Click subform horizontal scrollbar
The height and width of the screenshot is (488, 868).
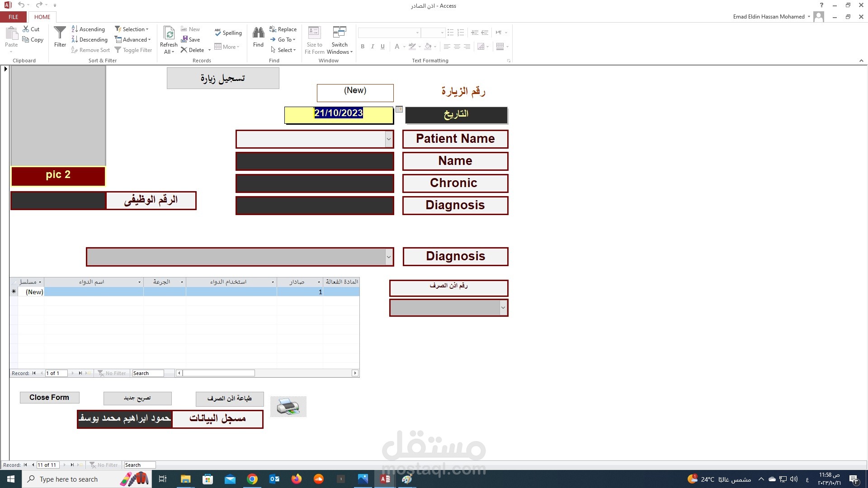267,373
